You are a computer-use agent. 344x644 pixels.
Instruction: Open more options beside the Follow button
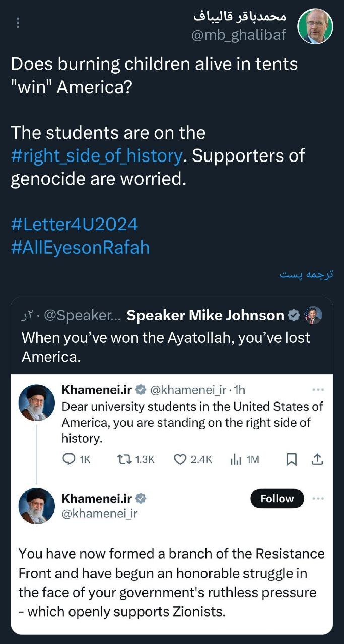[318, 499]
